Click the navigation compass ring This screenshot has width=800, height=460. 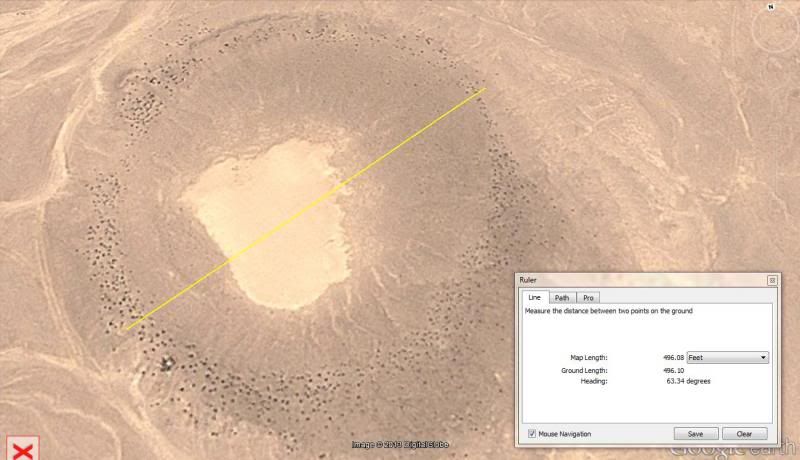point(776,30)
